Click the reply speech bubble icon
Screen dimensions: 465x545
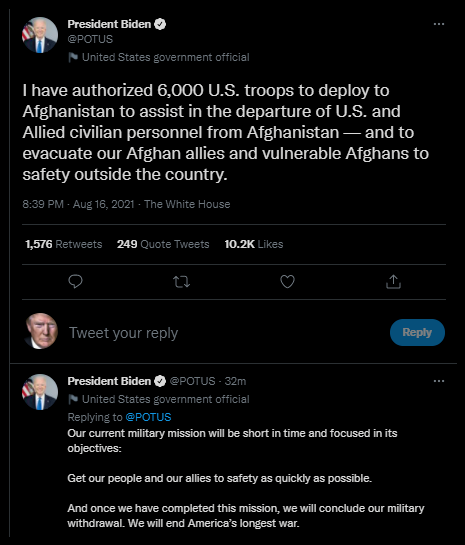click(x=75, y=282)
